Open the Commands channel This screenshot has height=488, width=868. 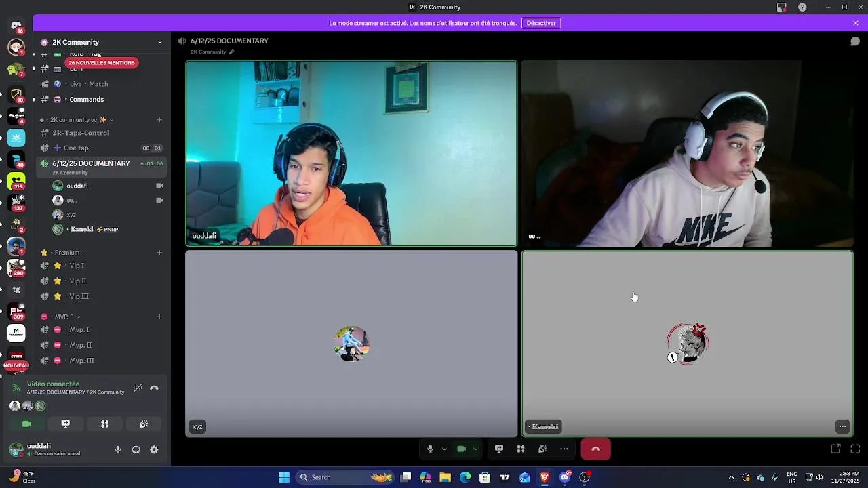pyautogui.click(x=102, y=99)
